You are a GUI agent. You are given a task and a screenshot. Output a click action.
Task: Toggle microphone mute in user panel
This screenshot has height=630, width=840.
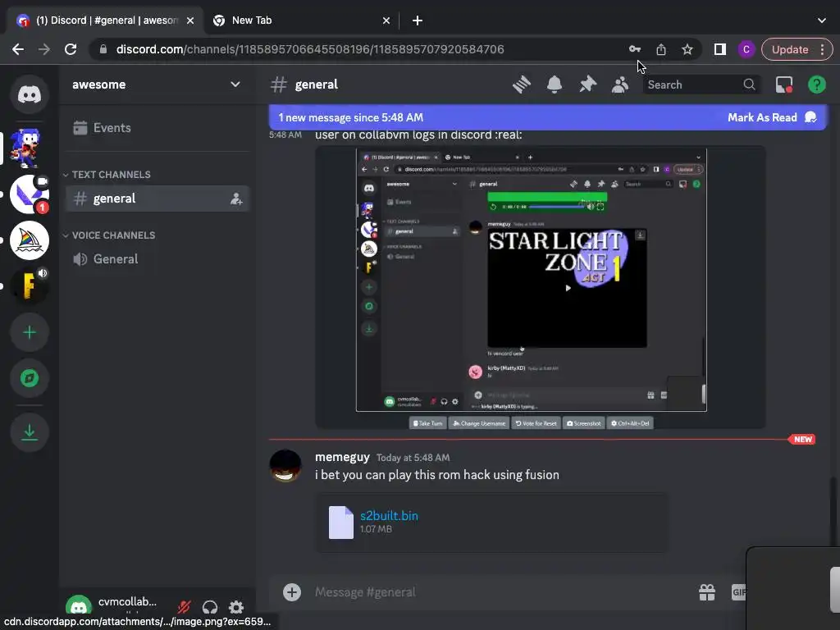[x=185, y=607]
